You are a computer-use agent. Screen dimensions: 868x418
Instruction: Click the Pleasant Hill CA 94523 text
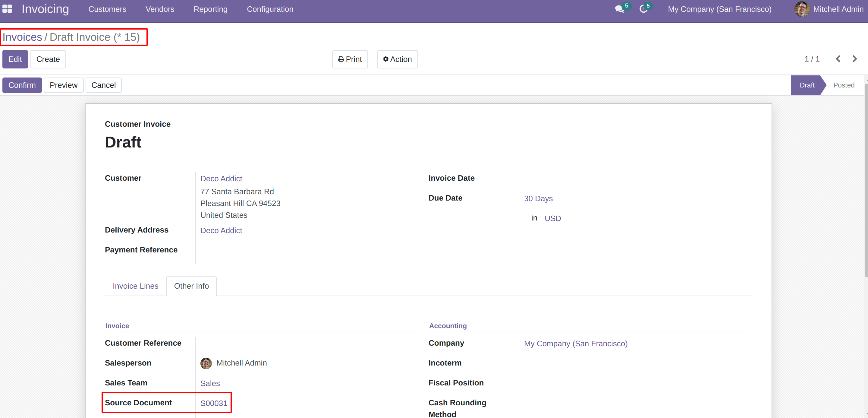point(240,203)
